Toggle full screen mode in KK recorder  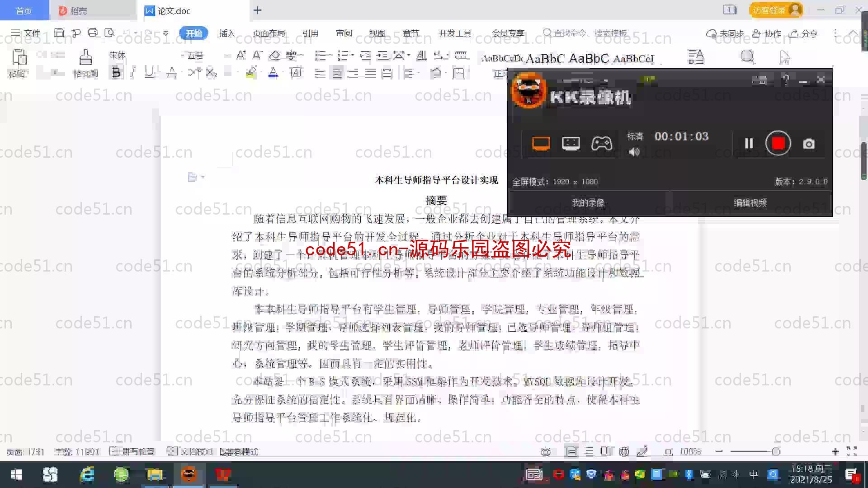[539, 143]
